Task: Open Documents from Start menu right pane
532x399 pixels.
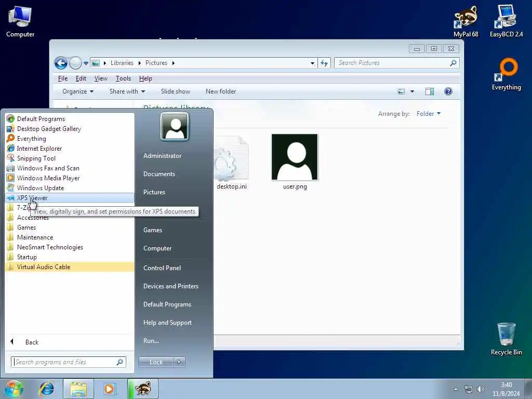Action: (x=159, y=174)
